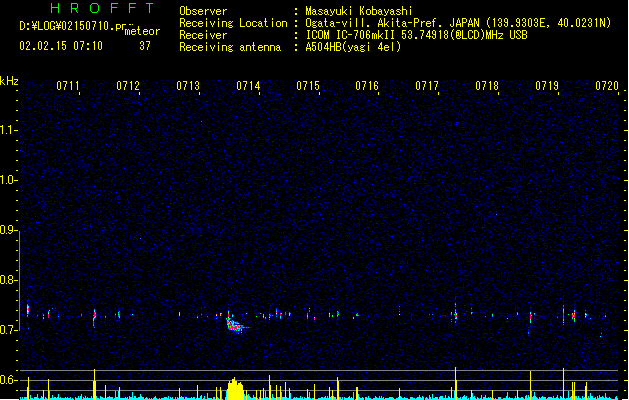The height and width of the screenshot is (400, 629).
Task: Click the 'Receiving Location' label
Action: 233,23
